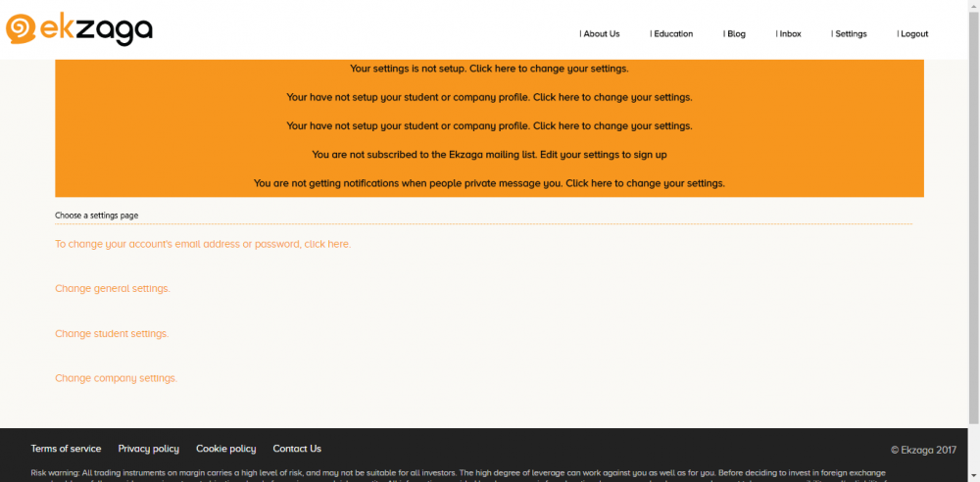
Task: Choose Change company settings
Action: pyautogui.click(x=116, y=378)
